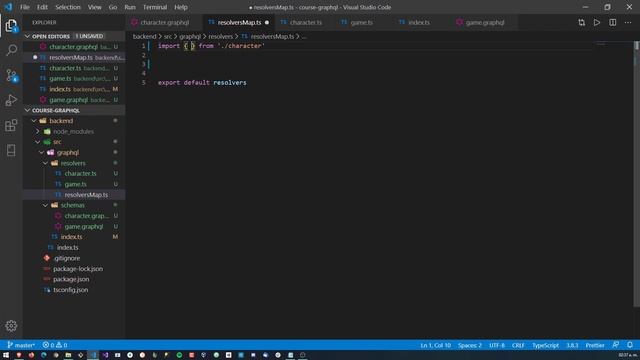Click graphql in the breadcrumb path
The width and height of the screenshot is (640, 360).
point(190,36)
